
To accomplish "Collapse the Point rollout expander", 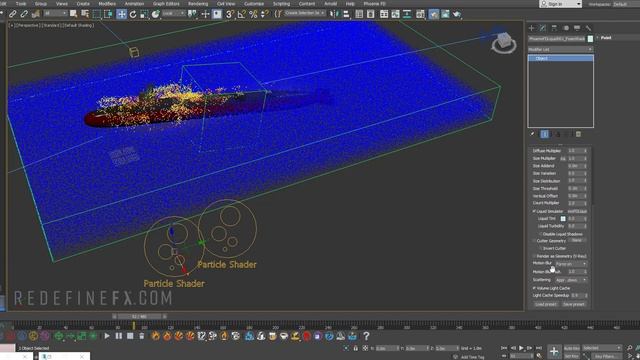I will click(x=598, y=38).
